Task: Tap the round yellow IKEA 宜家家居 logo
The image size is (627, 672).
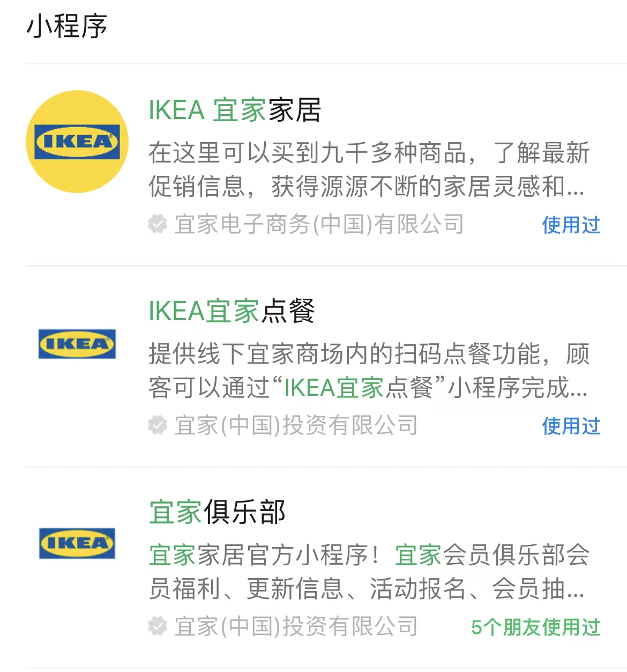Action: coord(77,142)
